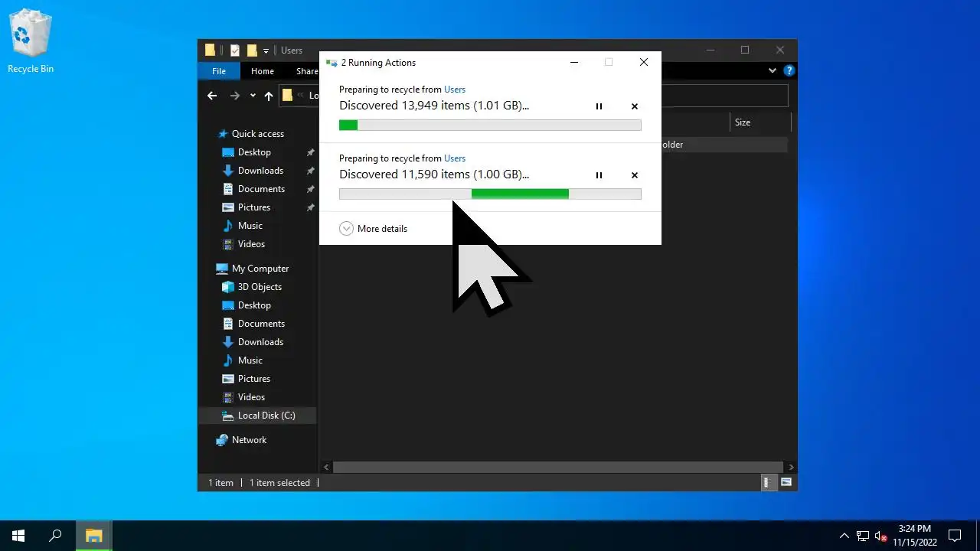Viewport: 980px width, 551px height.
Task: Open 3D Objects under My Computer
Action: tap(260, 287)
